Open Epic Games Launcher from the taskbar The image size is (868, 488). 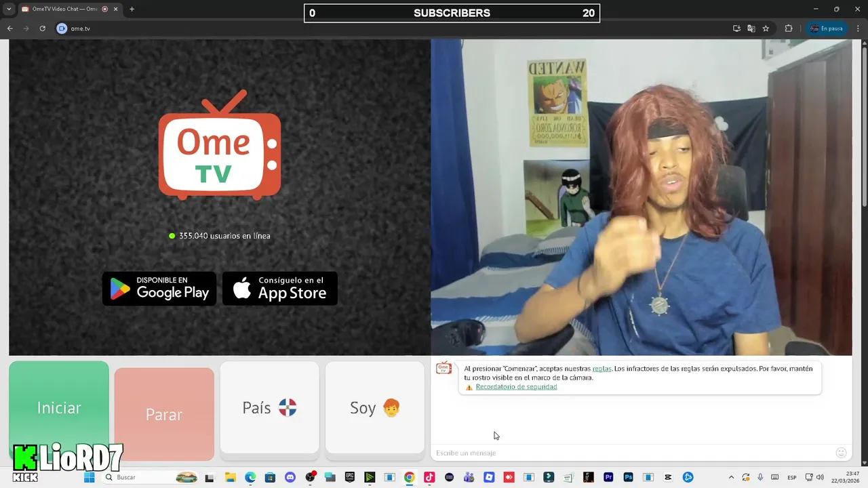[350, 477]
